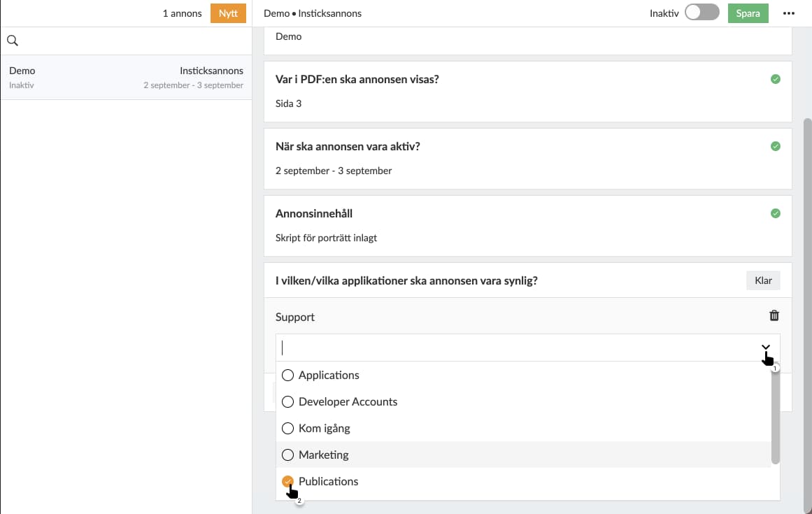Click green checkmark beside Annonsinnehåll
Image resolution: width=812 pixels, height=514 pixels.
775,214
